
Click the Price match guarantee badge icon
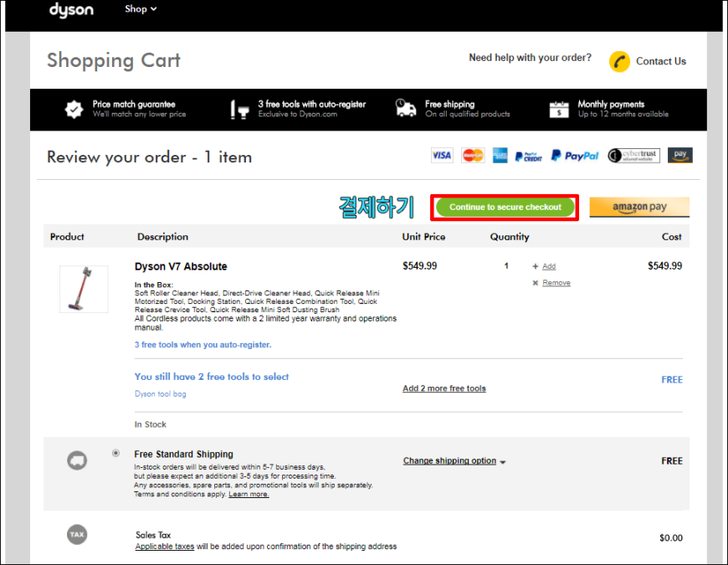tap(74, 110)
